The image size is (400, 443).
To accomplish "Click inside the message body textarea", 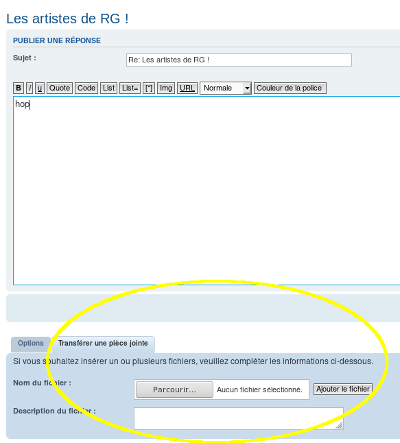I will click(207, 191).
